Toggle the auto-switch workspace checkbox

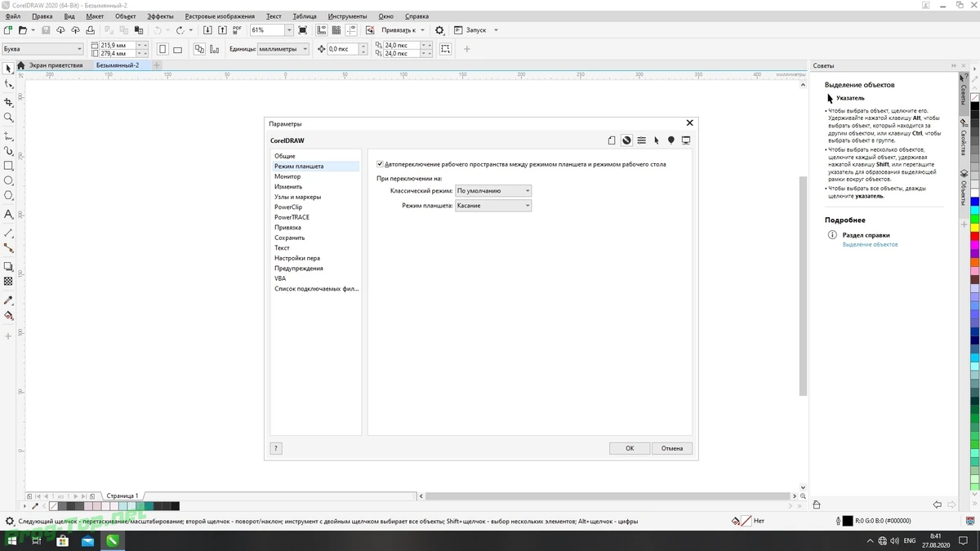click(x=380, y=164)
